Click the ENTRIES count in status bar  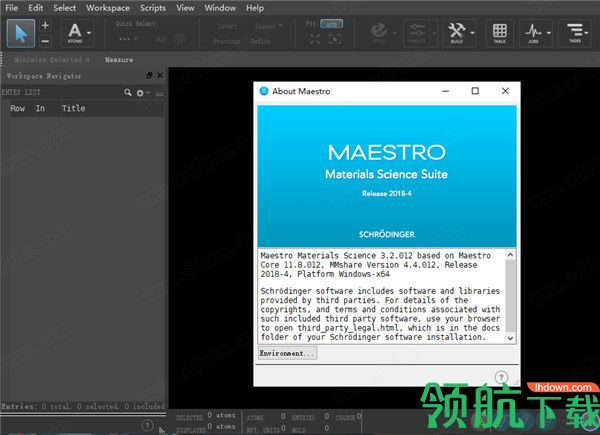point(326,416)
